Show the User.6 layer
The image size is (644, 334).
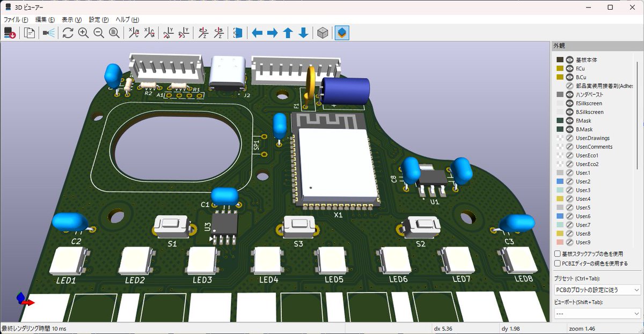tap(570, 216)
